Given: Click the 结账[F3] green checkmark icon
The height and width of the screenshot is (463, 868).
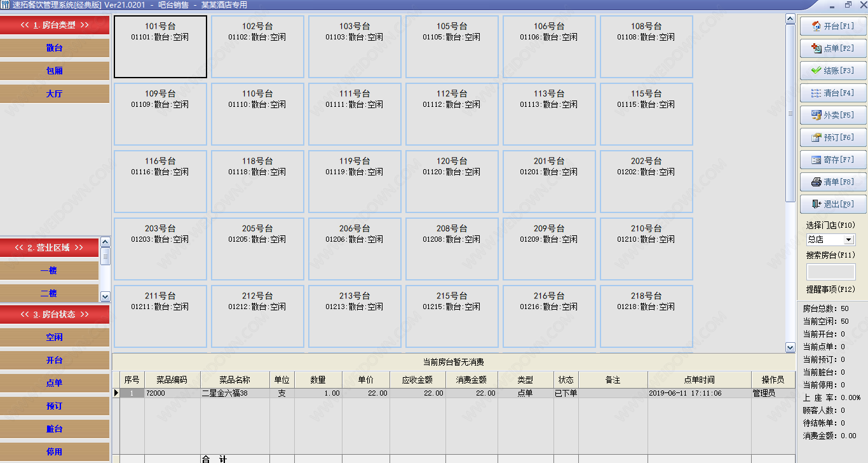Looking at the screenshot, I should tap(817, 71).
